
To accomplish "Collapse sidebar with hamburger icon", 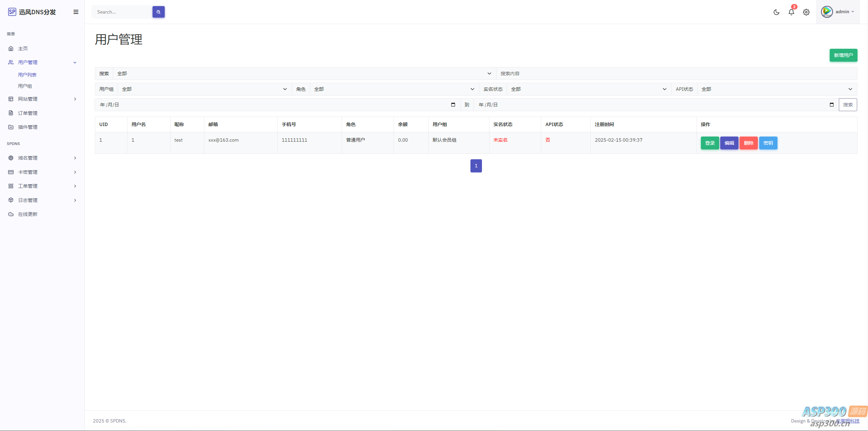I will (76, 12).
